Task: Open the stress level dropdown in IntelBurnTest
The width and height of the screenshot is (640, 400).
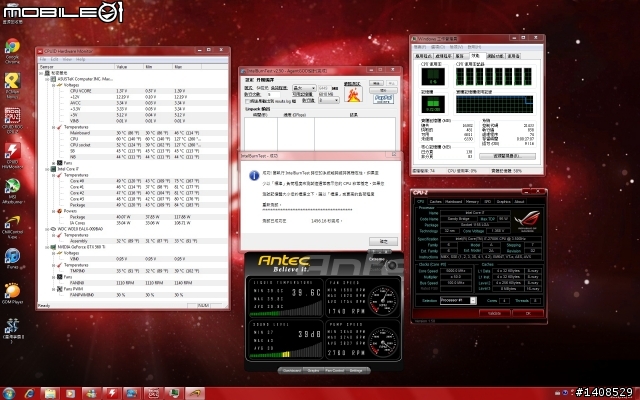Action: pos(304,88)
